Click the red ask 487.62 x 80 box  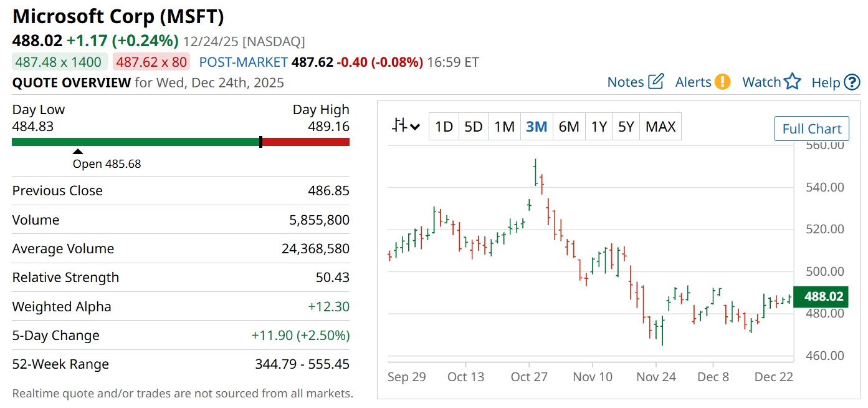click(151, 62)
